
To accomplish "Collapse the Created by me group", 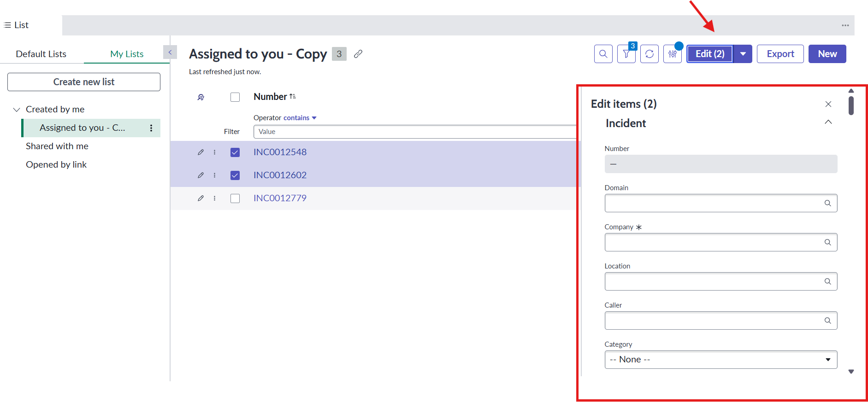I will click(x=17, y=110).
